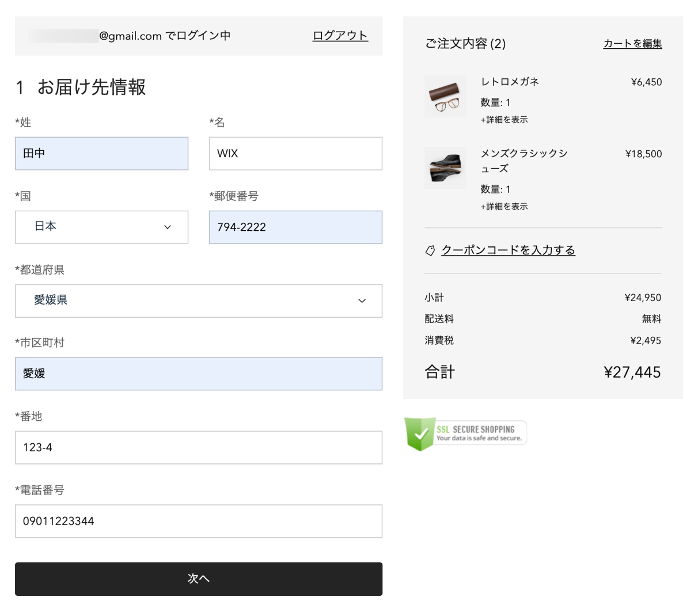Open カートを編集 to edit the cart
698x616 pixels.
pos(632,43)
